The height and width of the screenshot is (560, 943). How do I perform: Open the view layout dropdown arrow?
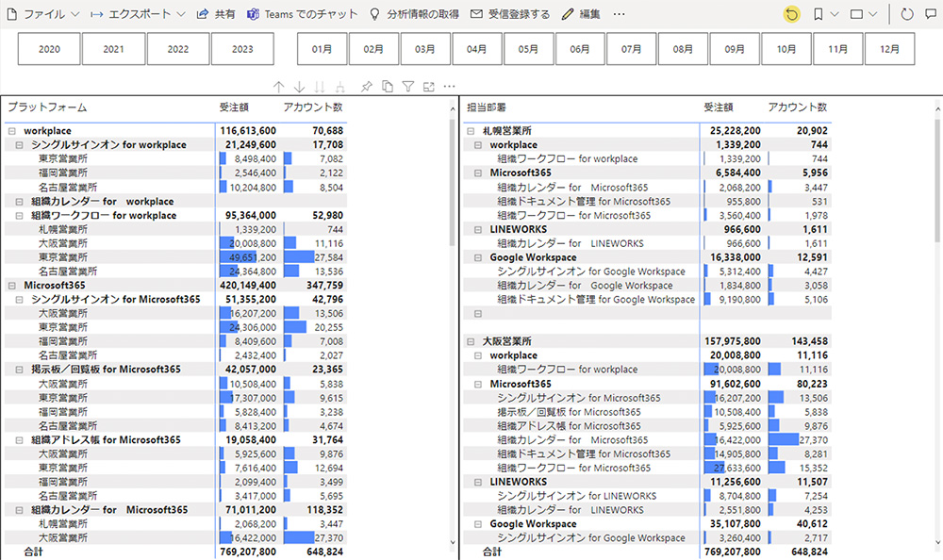click(872, 14)
